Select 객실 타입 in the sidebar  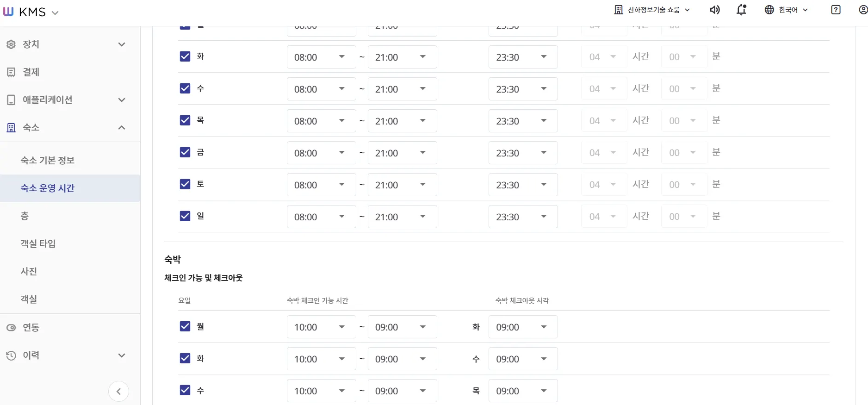pyautogui.click(x=38, y=243)
